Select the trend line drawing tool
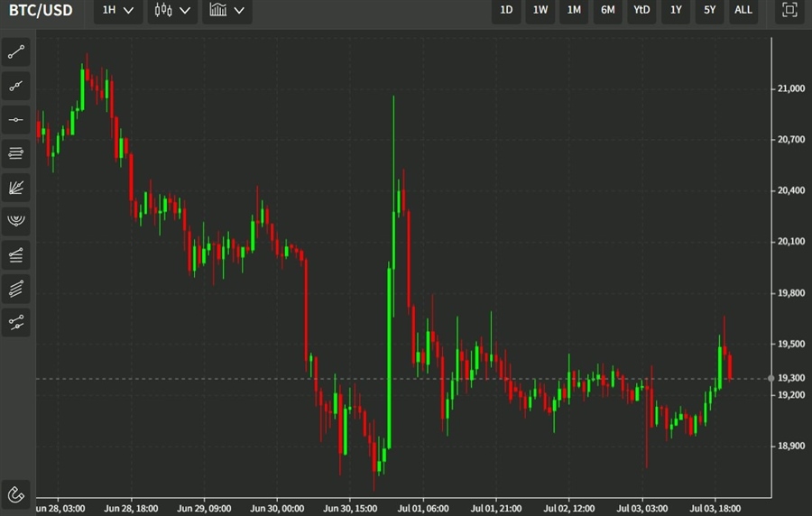The width and height of the screenshot is (812, 516). (16, 51)
